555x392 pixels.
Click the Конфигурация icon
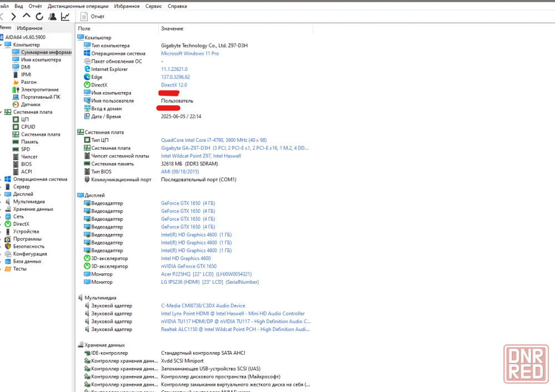(8, 254)
